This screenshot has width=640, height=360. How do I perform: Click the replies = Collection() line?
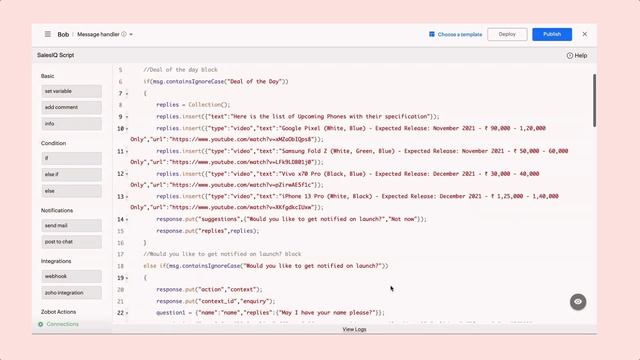[x=193, y=105]
